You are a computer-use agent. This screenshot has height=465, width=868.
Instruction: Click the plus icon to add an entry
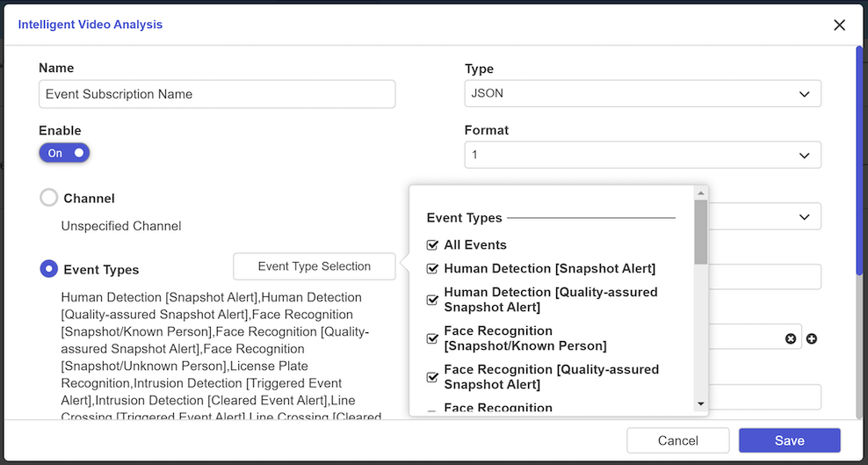pyautogui.click(x=812, y=338)
